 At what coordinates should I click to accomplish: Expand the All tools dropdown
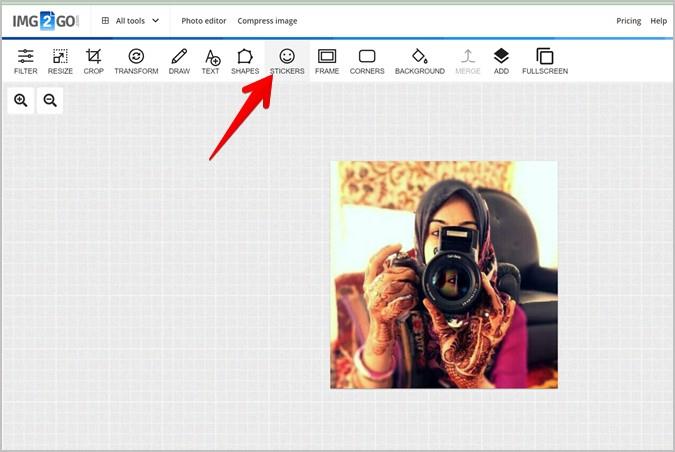(130, 21)
